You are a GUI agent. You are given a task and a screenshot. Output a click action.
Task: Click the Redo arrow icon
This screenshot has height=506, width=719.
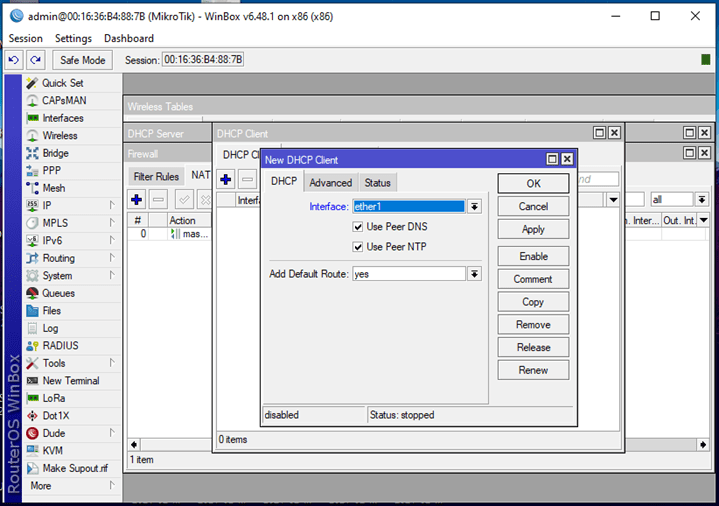(x=35, y=60)
